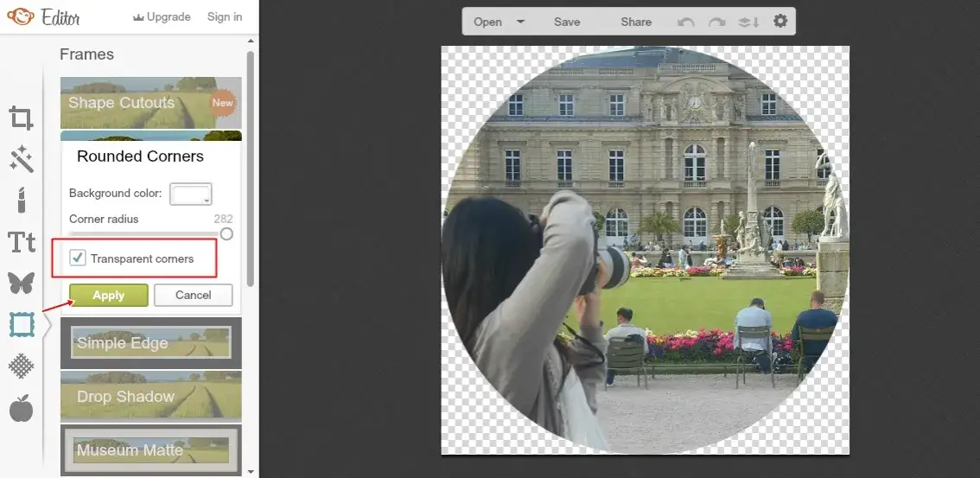Viewport: 980px width, 478px height.
Task: Click Save in the top toolbar
Action: tap(567, 22)
